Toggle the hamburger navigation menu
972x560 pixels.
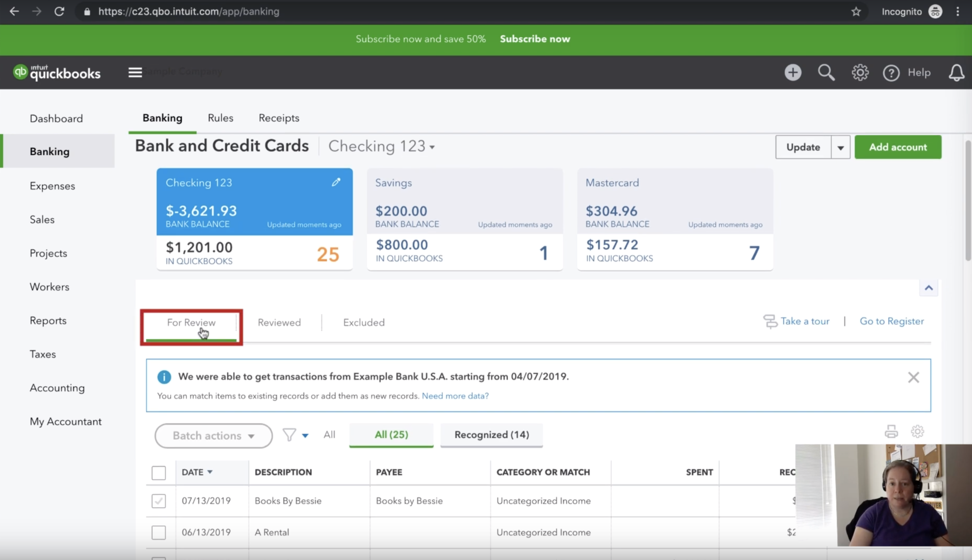pyautogui.click(x=135, y=72)
